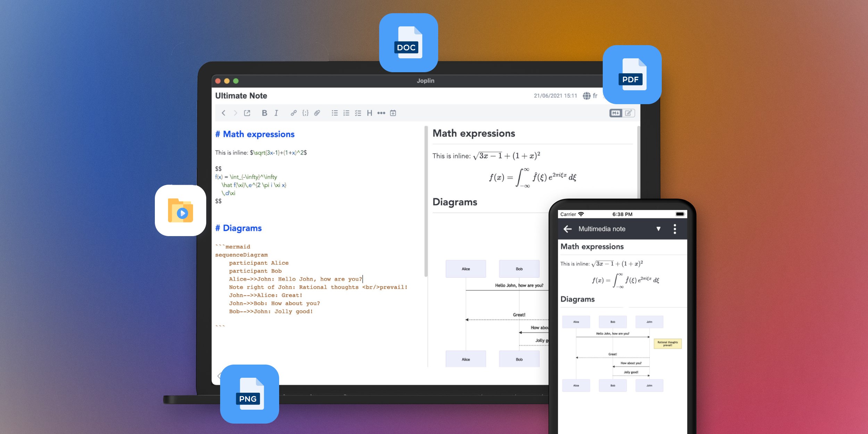Go back using the toolbar back arrow
Screen dimensions: 868x434
click(x=224, y=113)
